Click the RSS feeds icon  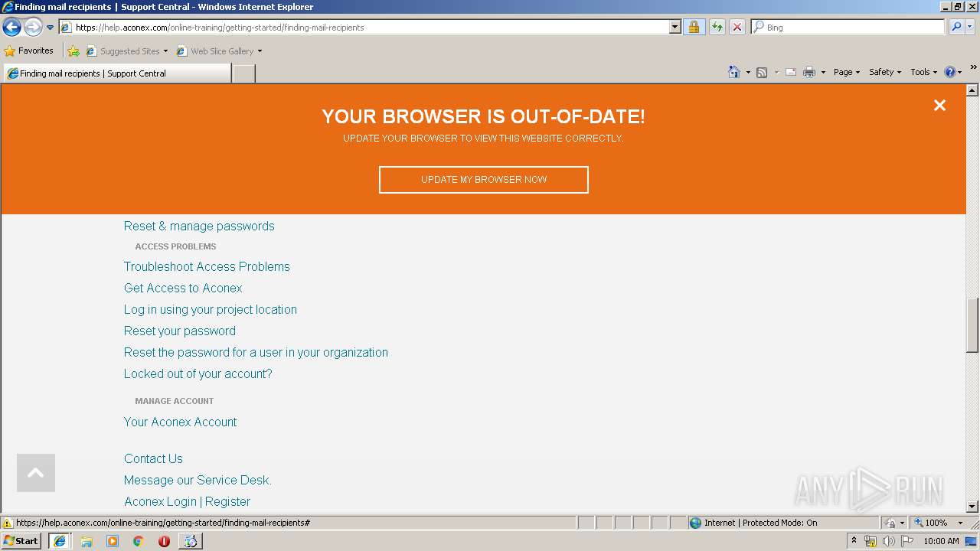coord(762,72)
